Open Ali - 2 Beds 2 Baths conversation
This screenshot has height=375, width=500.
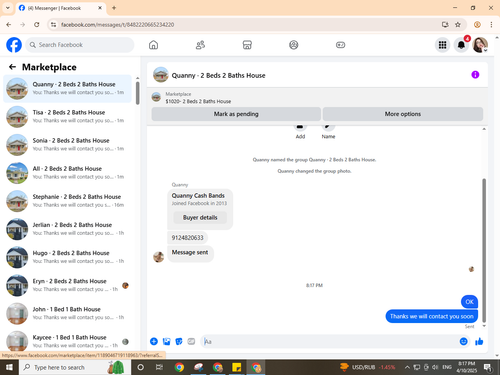coord(67,173)
